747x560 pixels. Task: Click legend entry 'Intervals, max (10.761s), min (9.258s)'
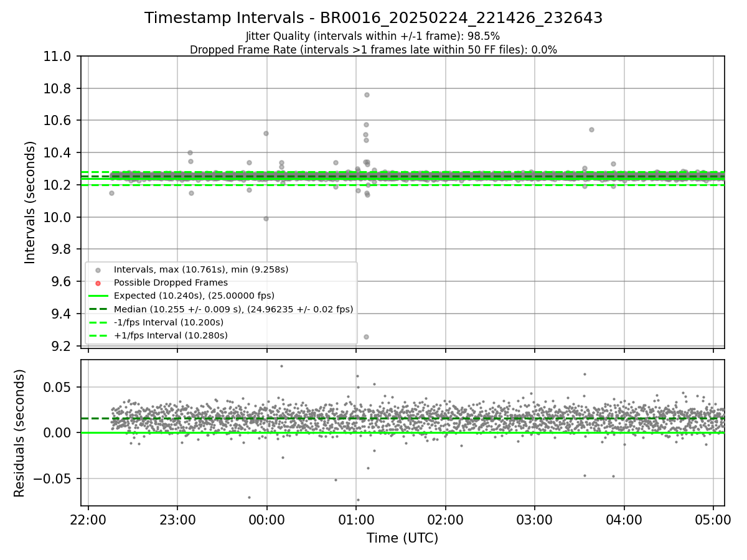(201, 269)
